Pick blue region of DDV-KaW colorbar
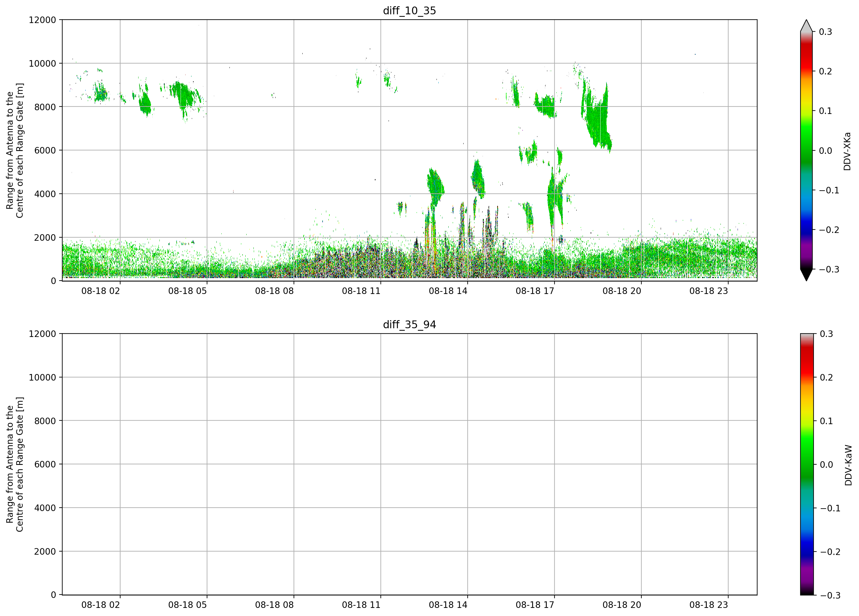Viewport: 859px width, 616px height. (x=806, y=546)
